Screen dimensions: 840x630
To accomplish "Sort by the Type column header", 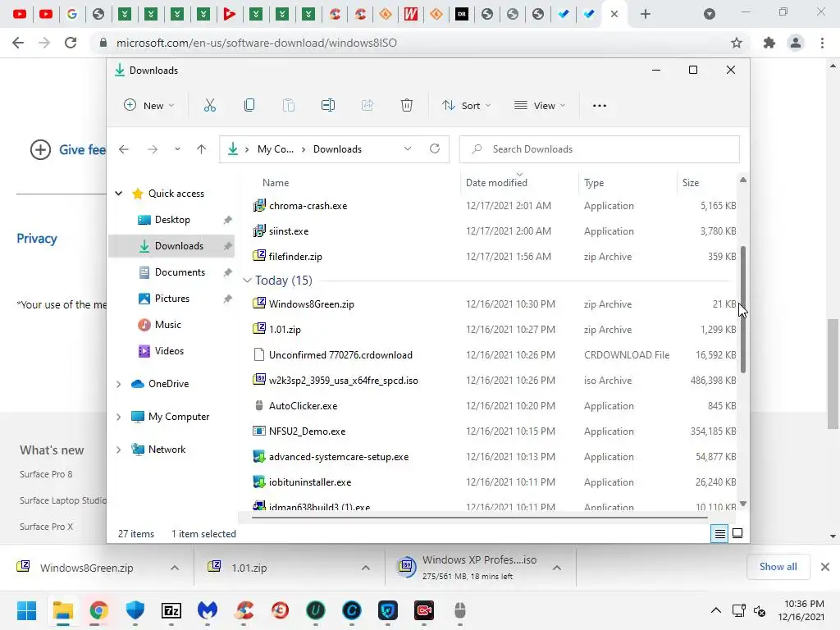I will (594, 183).
